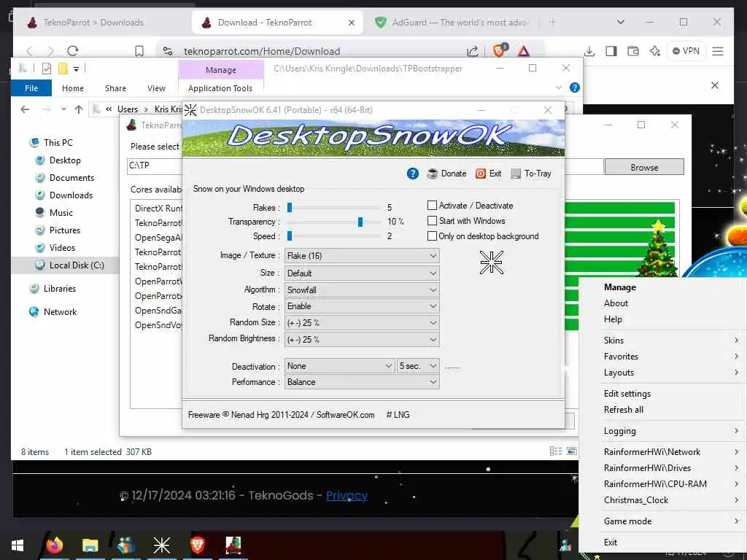This screenshot has width=747, height=560.
Task: Open the 5 sec. dropdown
Action: tap(418, 366)
